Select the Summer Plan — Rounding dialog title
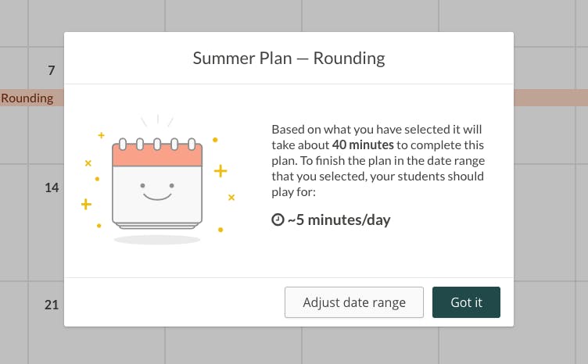 click(x=289, y=58)
